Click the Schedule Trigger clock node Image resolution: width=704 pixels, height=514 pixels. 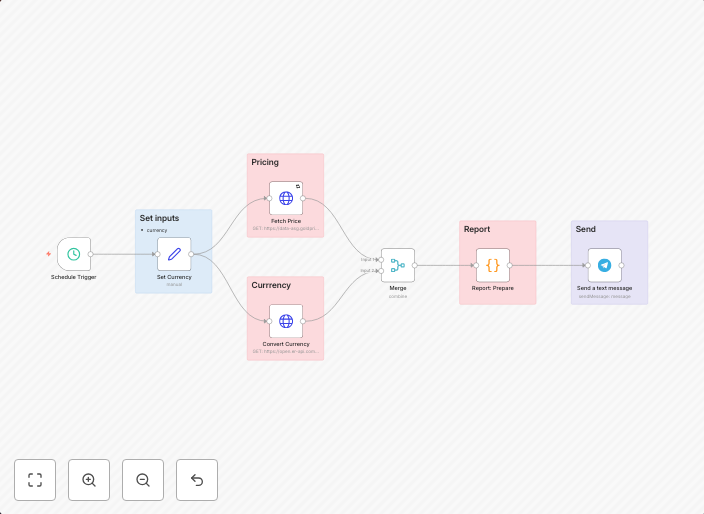point(74,254)
